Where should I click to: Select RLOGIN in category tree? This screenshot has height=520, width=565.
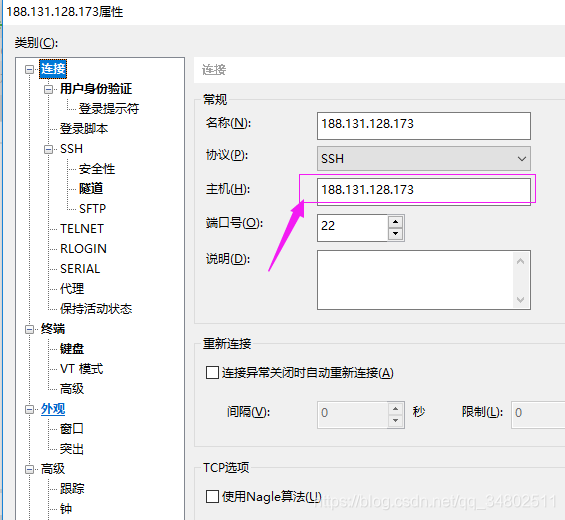tap(83, 249)
